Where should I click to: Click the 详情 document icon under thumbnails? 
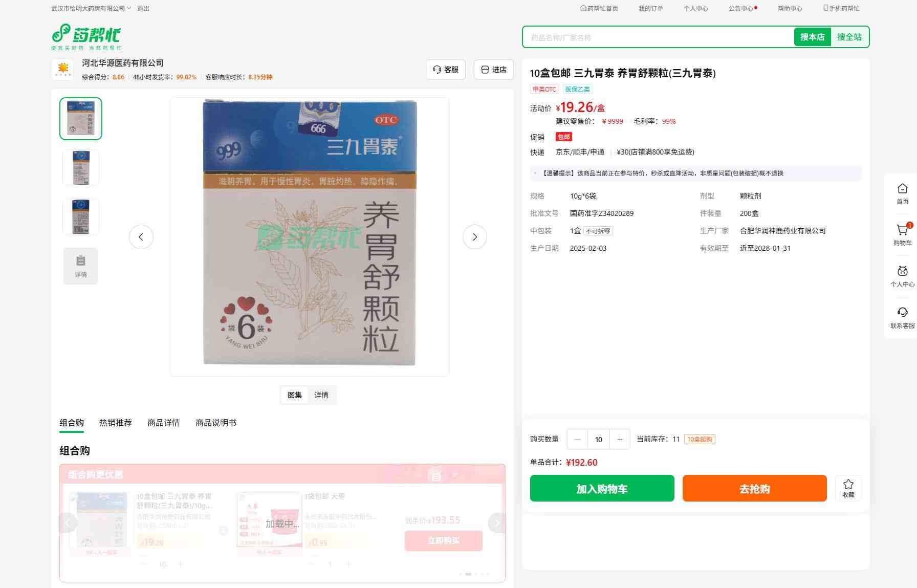81,266
